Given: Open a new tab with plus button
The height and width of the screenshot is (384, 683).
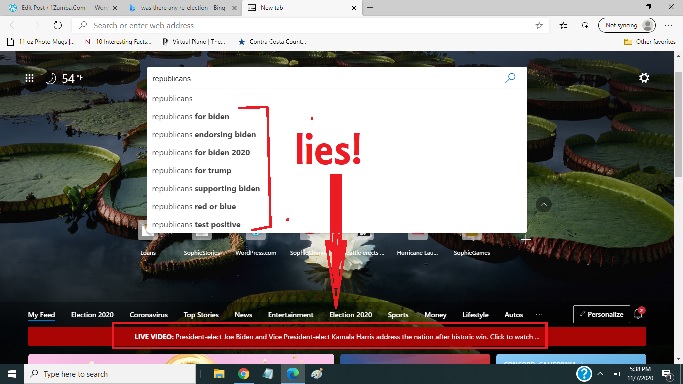Looking at the screenshot, I should [x=370, y=7].
